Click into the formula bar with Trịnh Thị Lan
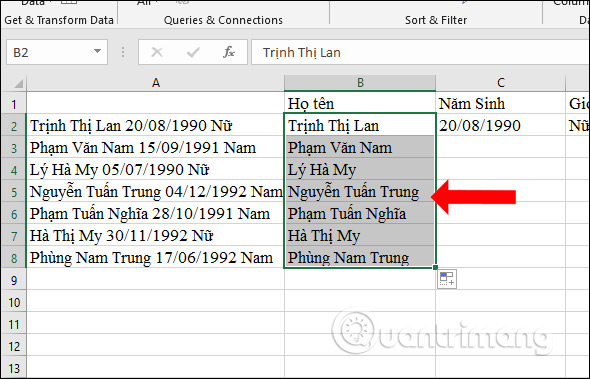Image resolution: width=590 pixels, height=379 pixels. click(420, 52)
